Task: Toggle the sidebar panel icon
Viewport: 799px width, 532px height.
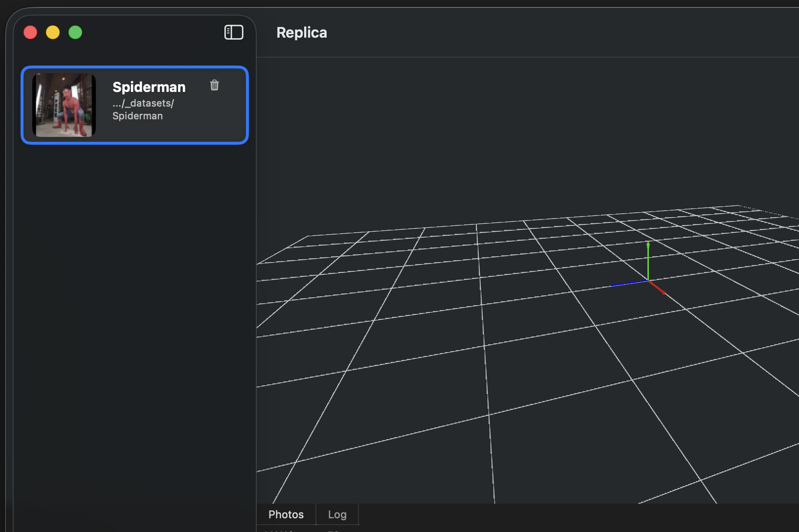Action: pos(234,32)
